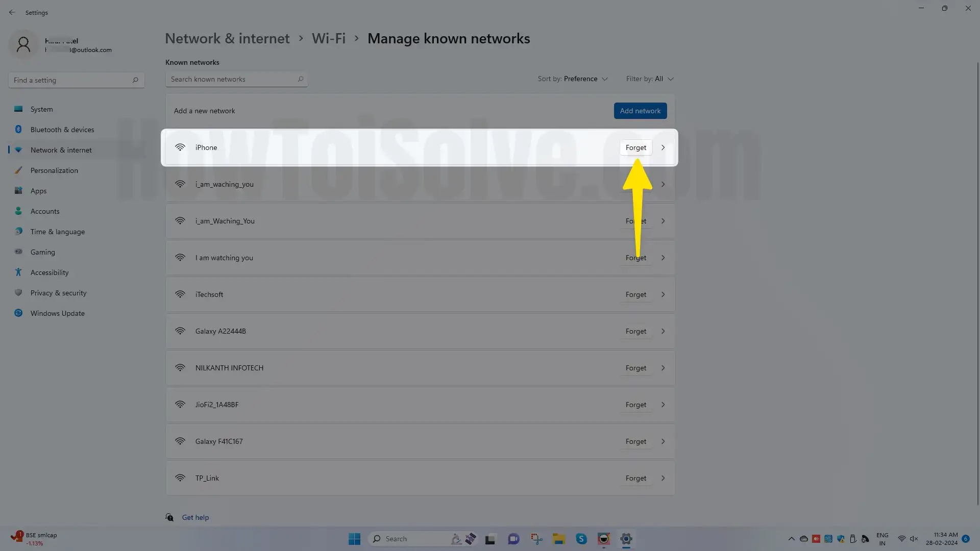Click Wi-Fi in the breadcrumb
The width and height of the screenshot is (980, 551).
pyautogui.click(x=329, y=39)
